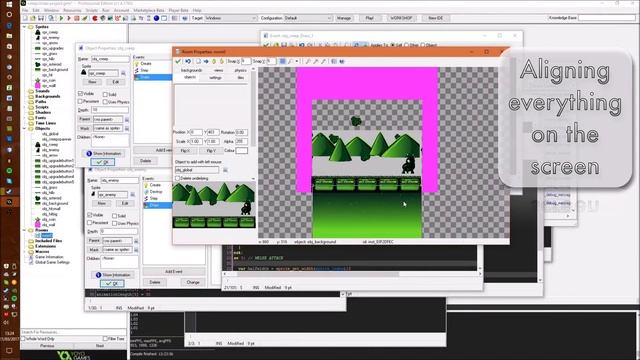Toggle Persistent checkbox in obj_creep properties

[80, 101]
